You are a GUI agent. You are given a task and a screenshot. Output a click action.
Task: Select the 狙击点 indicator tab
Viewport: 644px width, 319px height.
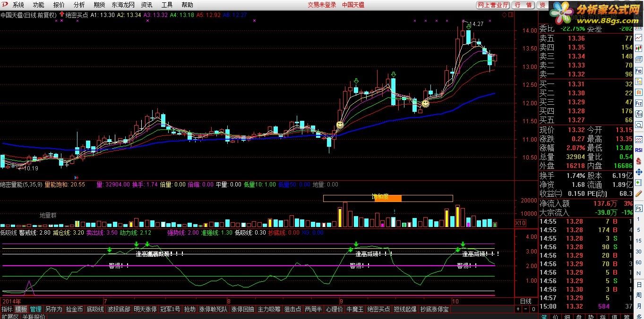coord(293,309)
